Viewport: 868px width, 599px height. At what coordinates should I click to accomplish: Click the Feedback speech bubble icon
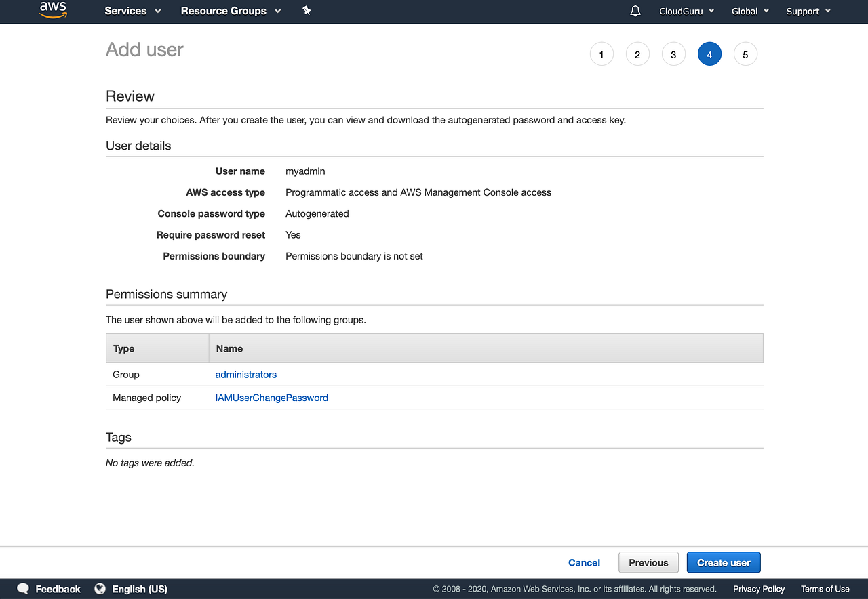(x=23, y=589)
